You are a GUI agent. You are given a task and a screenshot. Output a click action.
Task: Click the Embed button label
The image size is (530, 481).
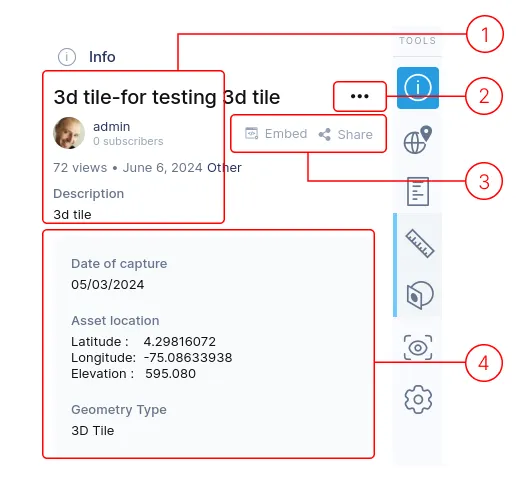[286, 134]
